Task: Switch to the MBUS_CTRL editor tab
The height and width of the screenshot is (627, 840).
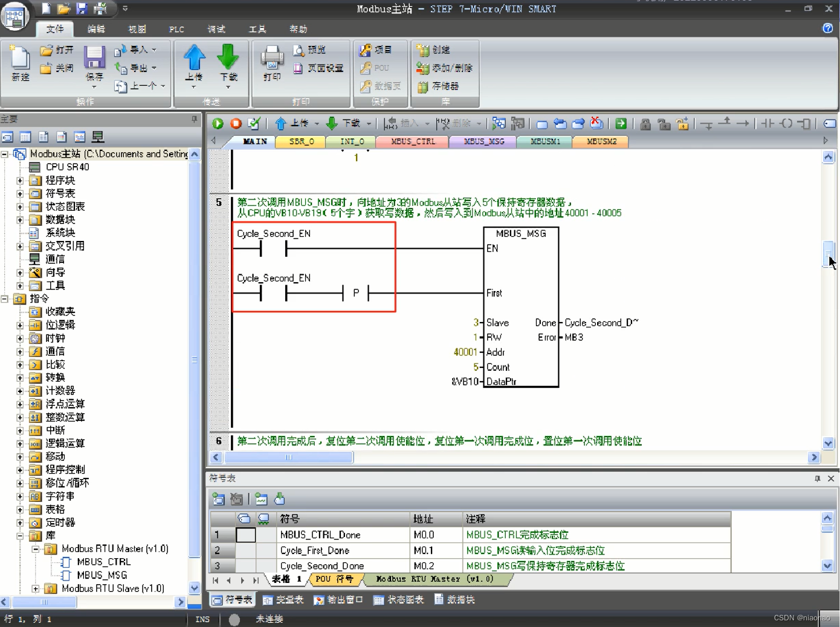Action: (412, 141)
